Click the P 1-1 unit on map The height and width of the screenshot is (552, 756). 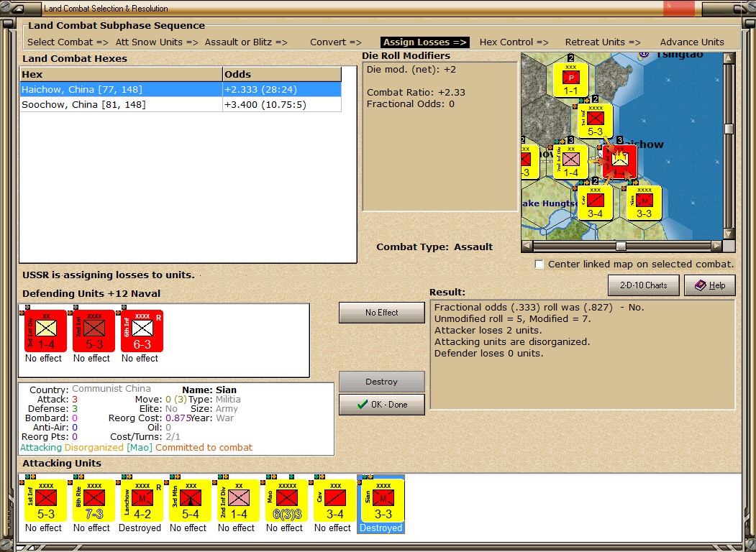point(571,80)
